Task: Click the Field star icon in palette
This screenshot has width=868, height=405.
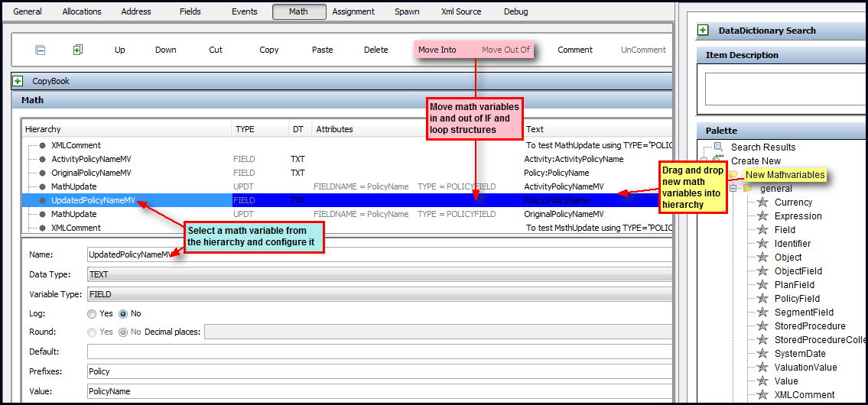Action: [763, 229]
